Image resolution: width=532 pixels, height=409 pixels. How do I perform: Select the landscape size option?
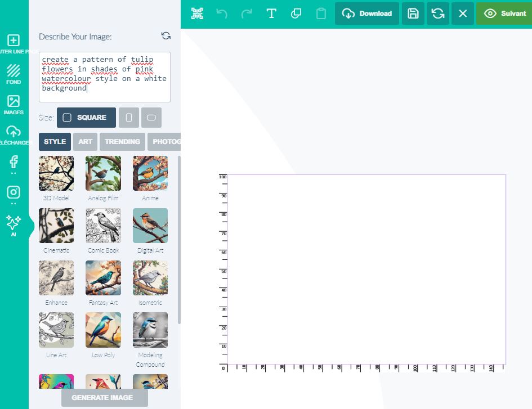pyautogui.click(x=151, y=118)
